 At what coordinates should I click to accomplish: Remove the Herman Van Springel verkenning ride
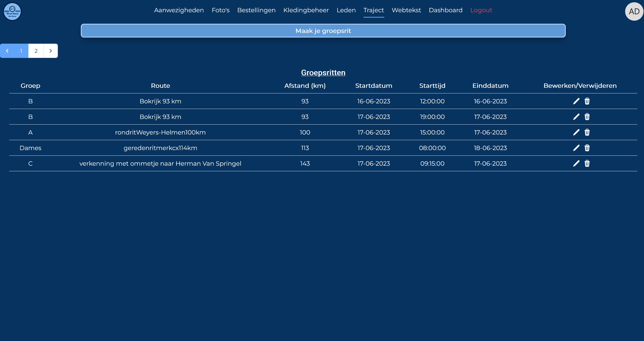[x=587, y=164]
